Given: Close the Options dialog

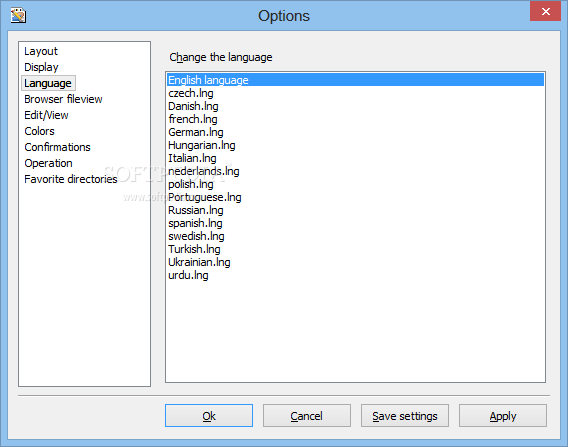Looking at the screenshot, I should [x=545, y=12].
